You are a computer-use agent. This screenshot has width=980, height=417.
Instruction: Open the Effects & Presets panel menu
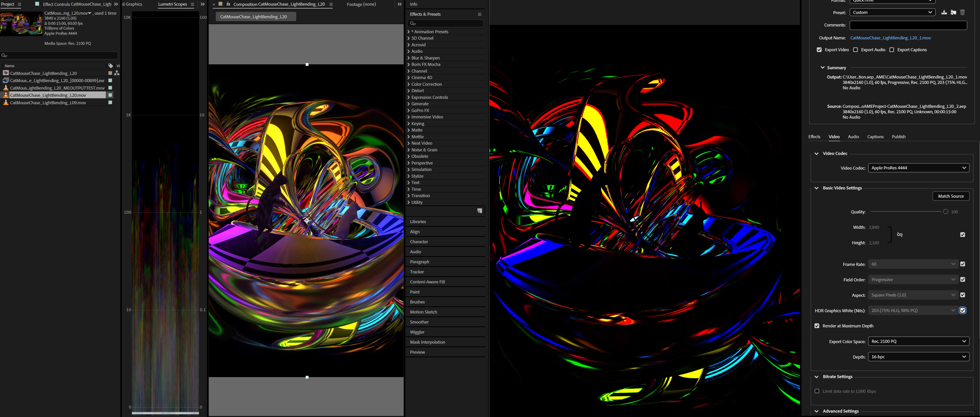[x=479, y=14]
